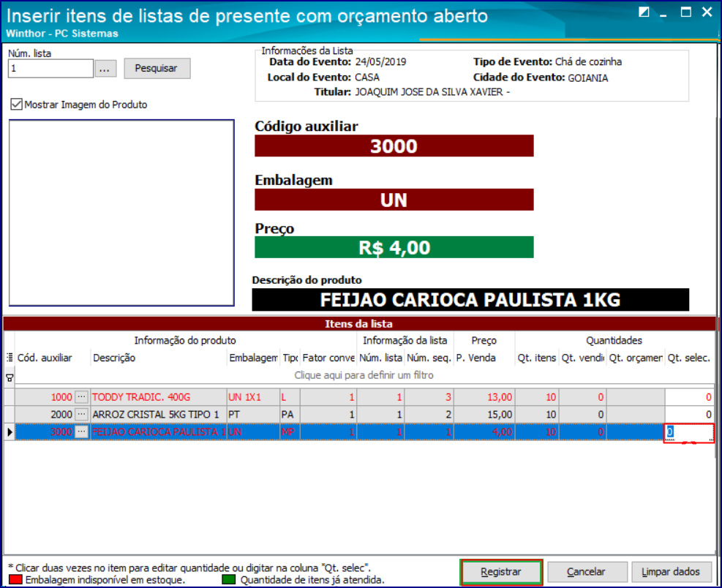Click the green R$ 4,00 price display

pos(394,247)
